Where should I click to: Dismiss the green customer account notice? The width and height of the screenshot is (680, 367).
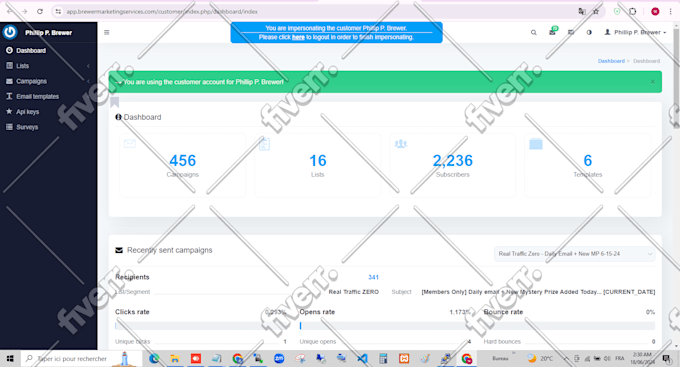pyautogui.click(x=652, y=82)
